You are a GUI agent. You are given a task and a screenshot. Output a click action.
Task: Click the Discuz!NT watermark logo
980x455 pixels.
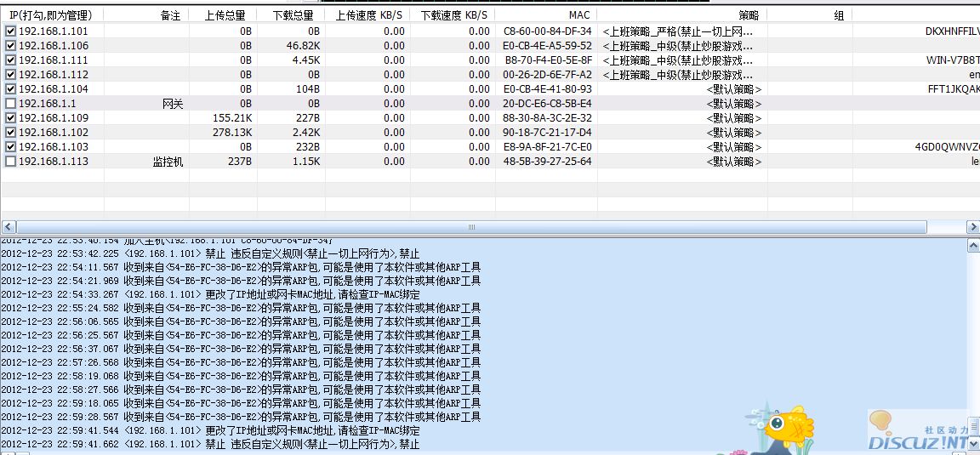click(x=922, y=434)
